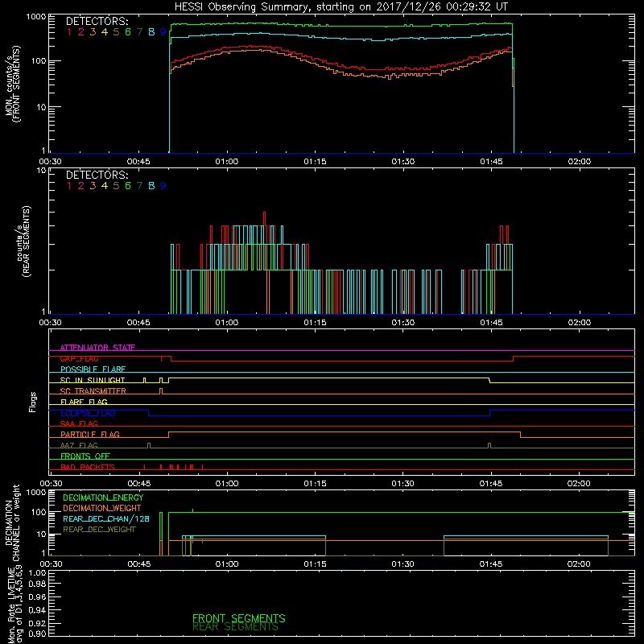Click the GAP_FLAG label

click(79, 358)
